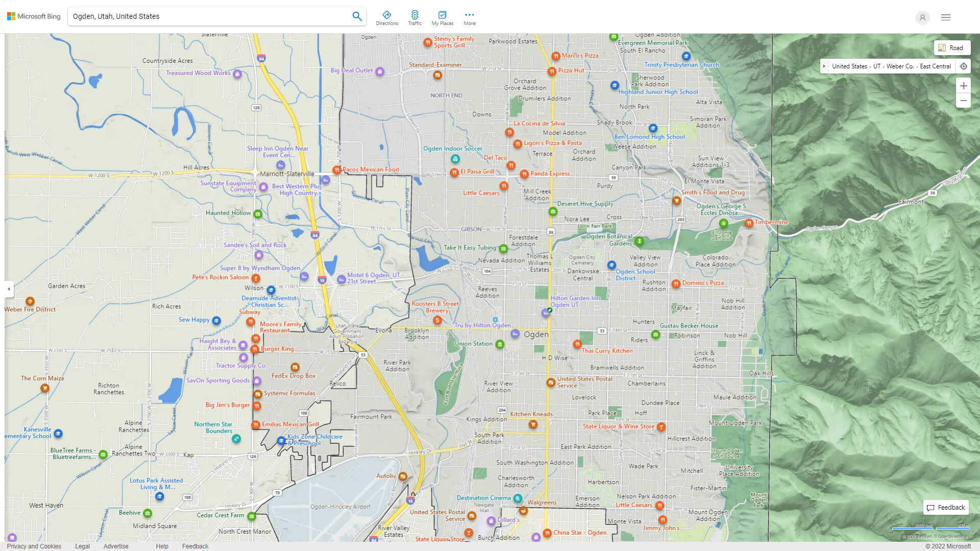This screenshot has width=980, height=551.
Task: Click the search magnifier icon
Action: [x=357, y=16]
